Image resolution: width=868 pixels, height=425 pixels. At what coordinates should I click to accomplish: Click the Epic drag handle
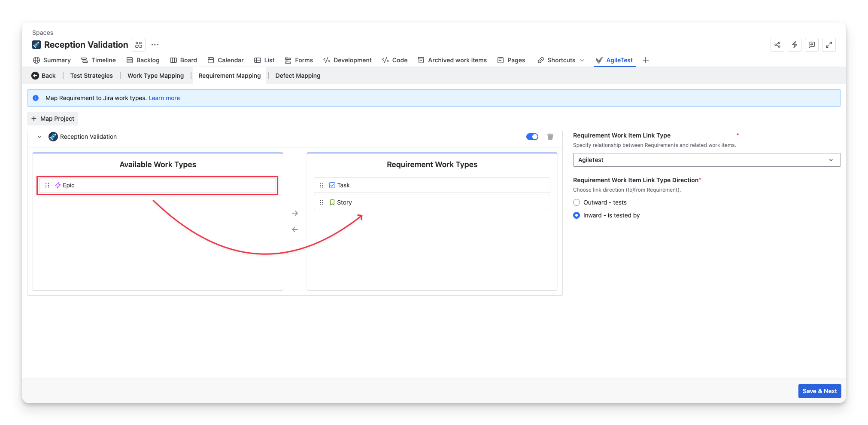pos(47,185)
